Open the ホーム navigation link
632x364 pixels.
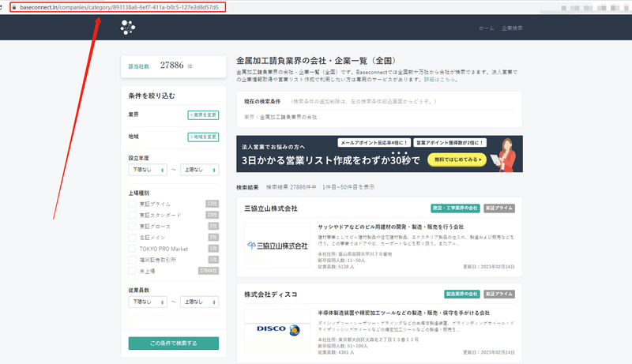[486, 28]
